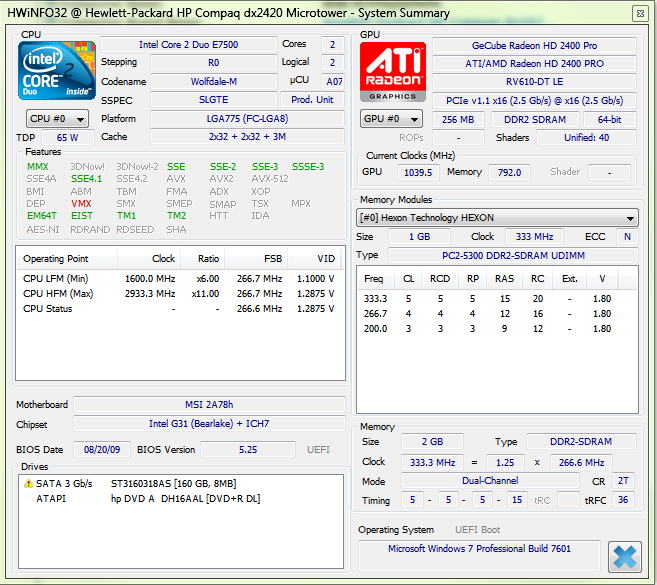This screenshot has height=585, width=657.
Task: Select the CPU Status row
Action: click(x=179, y=309)
